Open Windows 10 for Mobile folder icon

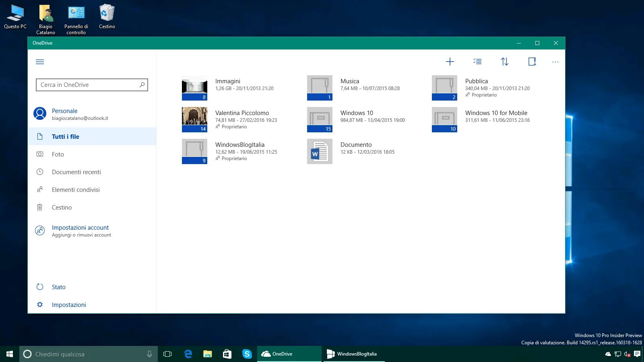444,119
